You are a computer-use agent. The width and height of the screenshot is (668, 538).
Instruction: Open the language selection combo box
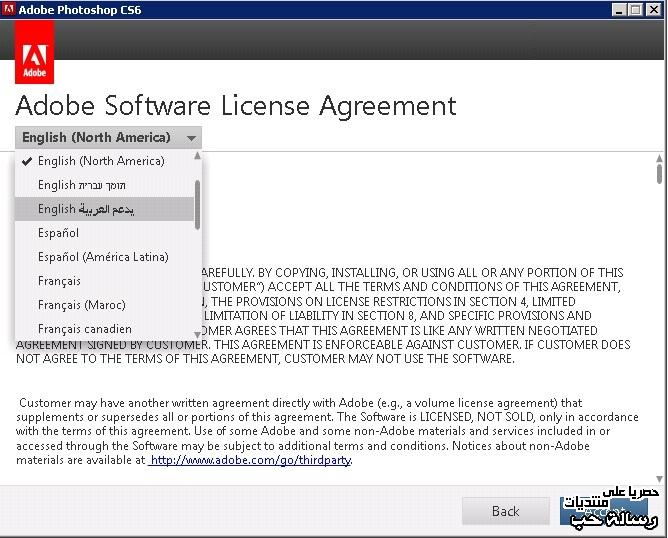point(108,138)
